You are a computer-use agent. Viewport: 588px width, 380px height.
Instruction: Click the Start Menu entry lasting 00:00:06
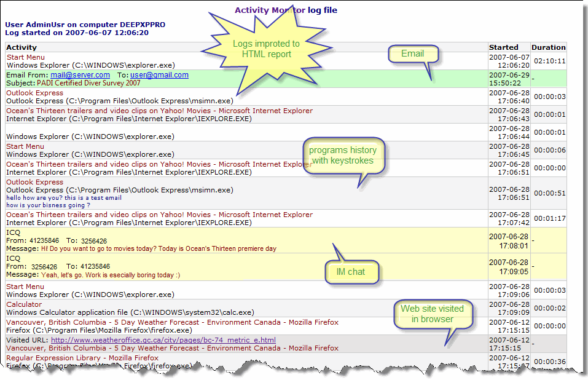(x=25, y=146)
